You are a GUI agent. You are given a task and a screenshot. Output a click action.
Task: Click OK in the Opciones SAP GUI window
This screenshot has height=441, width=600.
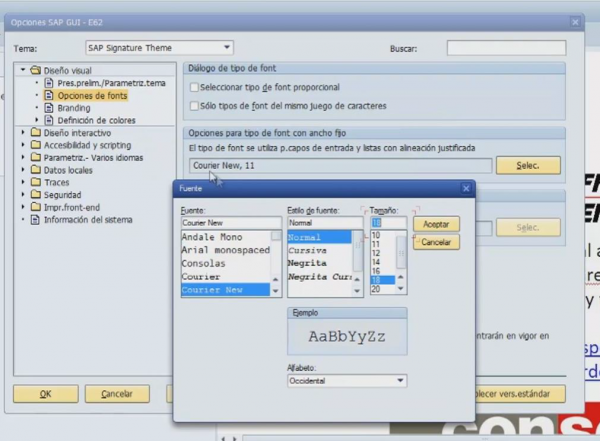tap(46, 394)
